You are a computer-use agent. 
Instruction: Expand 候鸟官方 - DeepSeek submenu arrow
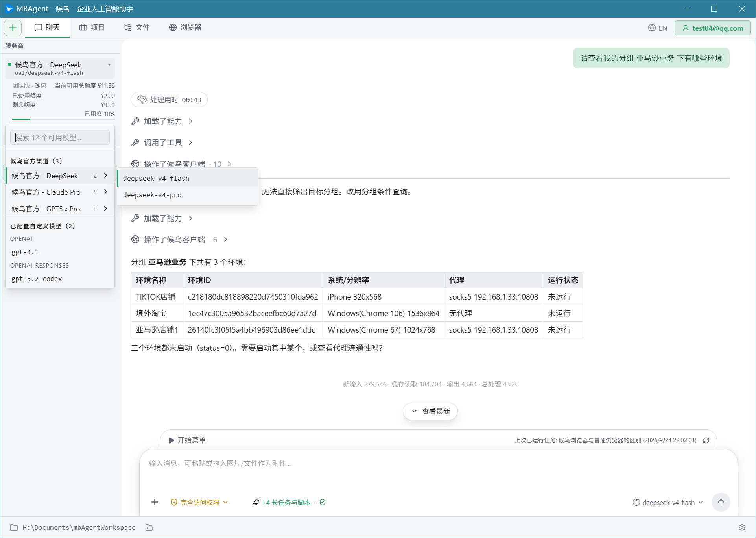[x=105, y=176]
